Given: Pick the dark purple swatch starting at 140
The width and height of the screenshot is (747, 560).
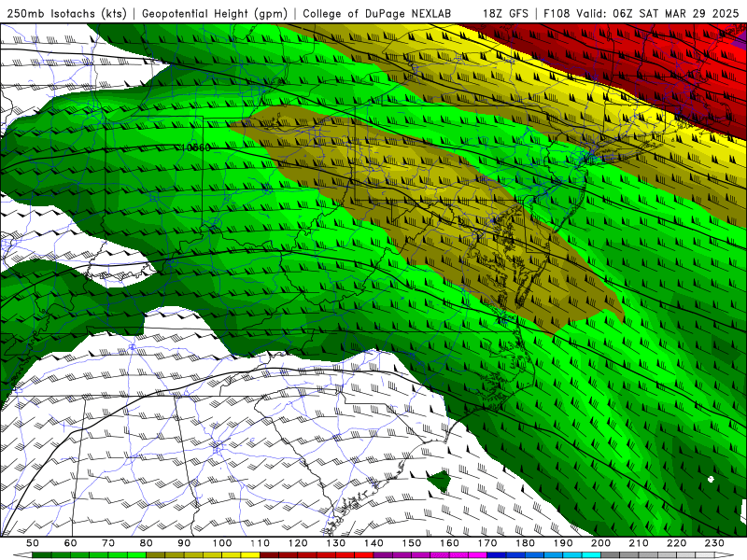Looking at the screenshot, I should [x=383, y=555].
